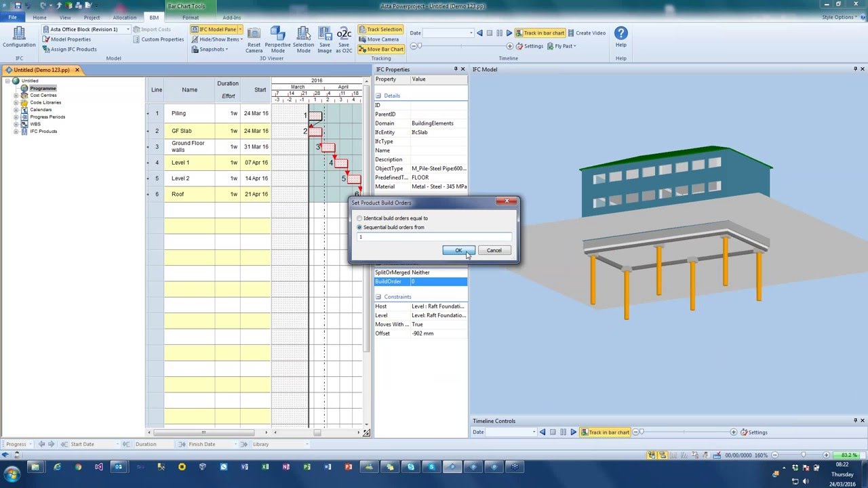Screen dimensions: 868x488
Task: Switch to the Allocation ribbon tab
Action: point(124,18)
